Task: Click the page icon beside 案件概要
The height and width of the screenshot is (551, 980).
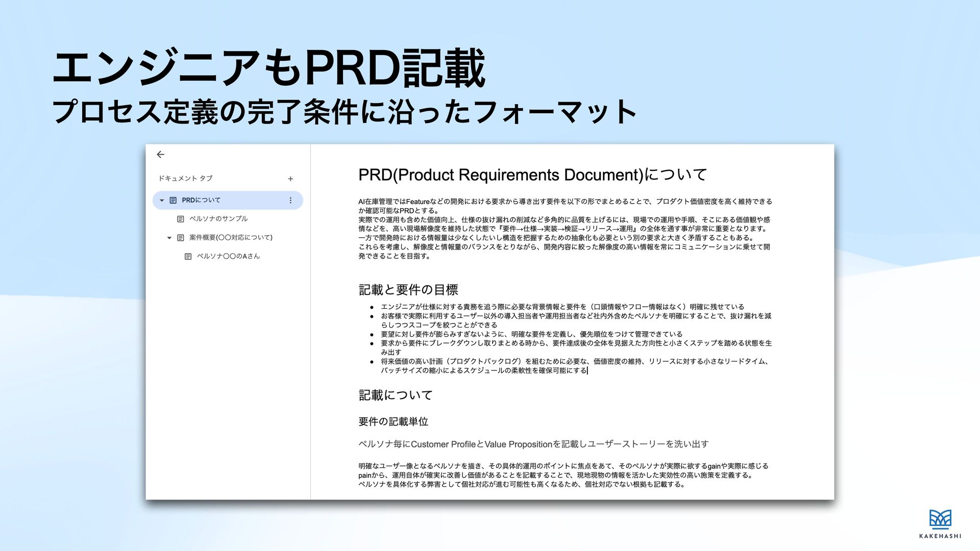Action: click(180, 238)
